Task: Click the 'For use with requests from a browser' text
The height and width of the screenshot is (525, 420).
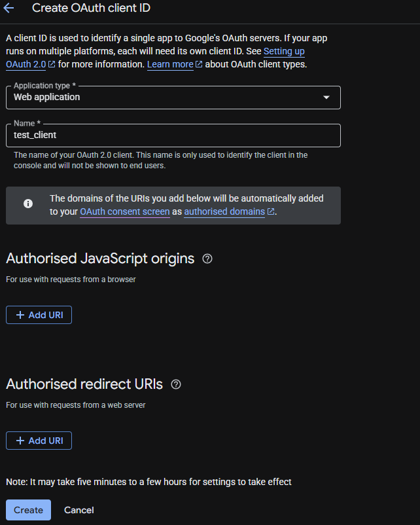Action: 71,280
